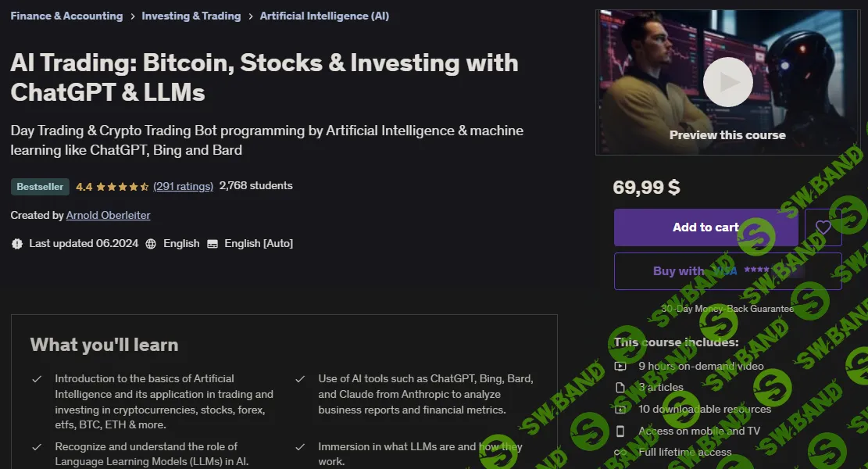
Task: Click the checkmark beside the first learning point
Action: [36, 378]
